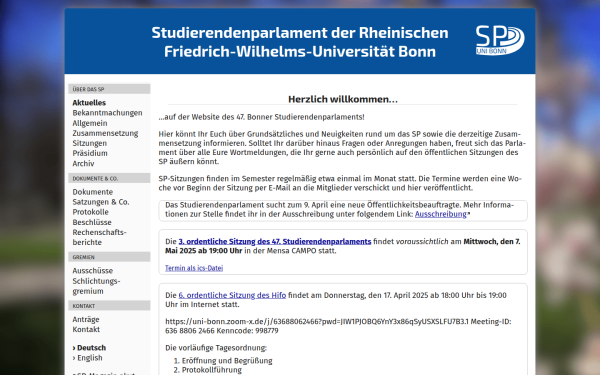Click the ÜBER DAS SP section header

pyautogui.click(x=109, y=89)
